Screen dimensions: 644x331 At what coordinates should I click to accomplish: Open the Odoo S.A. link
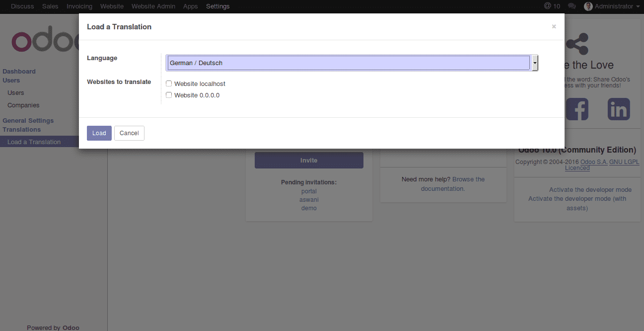[594, 162]
